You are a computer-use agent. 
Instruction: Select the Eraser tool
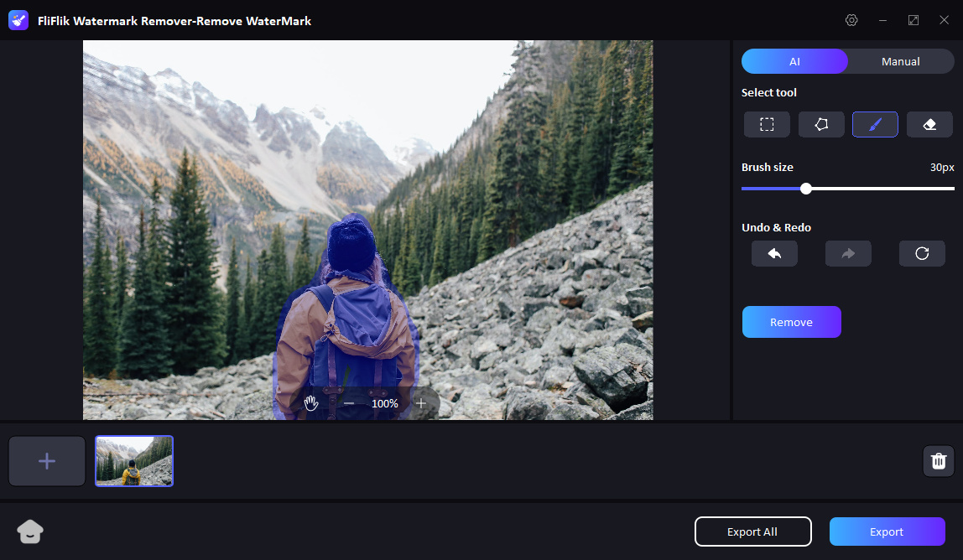click(x=929, y=123)
